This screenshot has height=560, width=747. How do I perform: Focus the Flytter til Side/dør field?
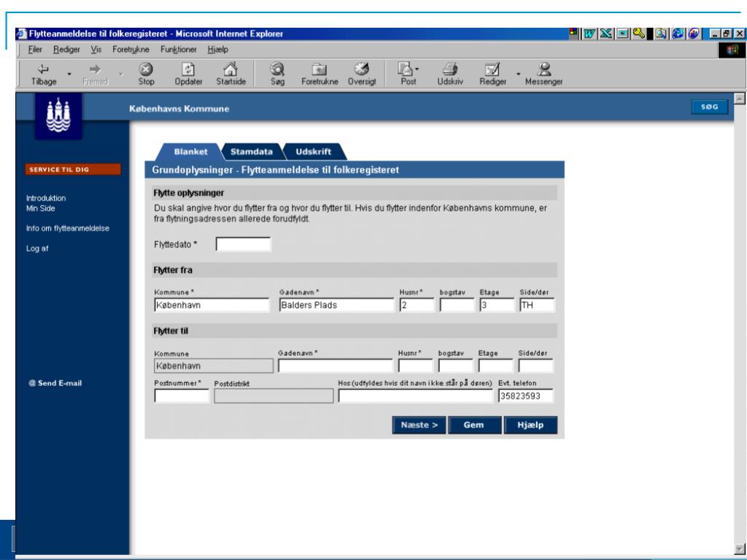coord(535,366)
